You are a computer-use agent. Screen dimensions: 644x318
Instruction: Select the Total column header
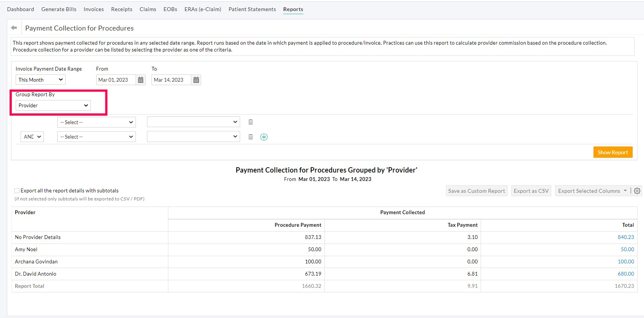[x=628, y=225]
